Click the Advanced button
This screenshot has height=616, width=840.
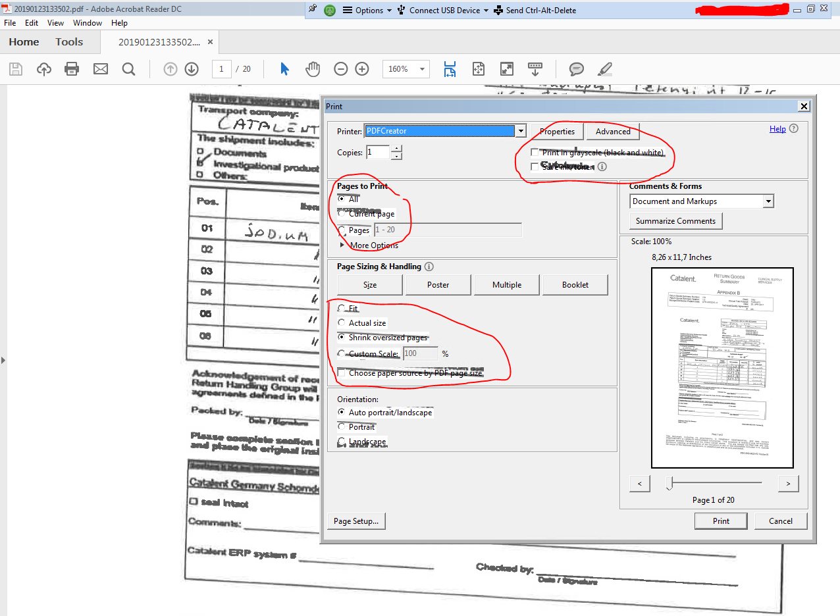pos(613,132)
